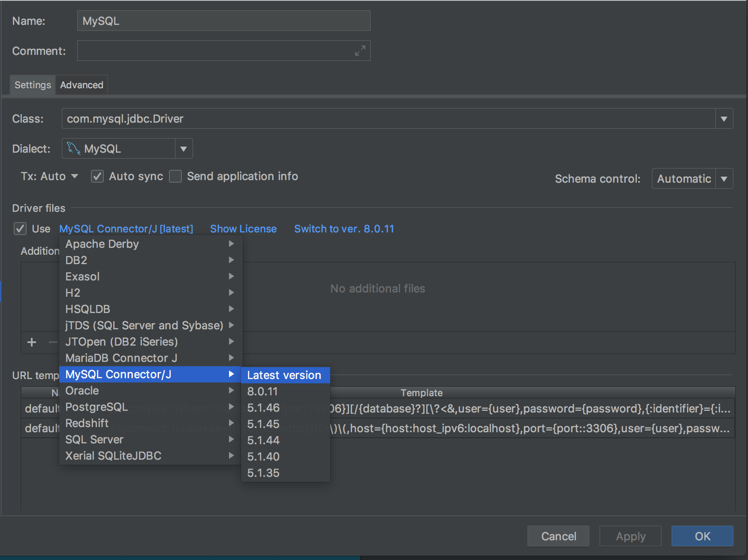The width and height of the screenshot is (748, 560).
Task: Choose driver version 5.1.46
Action: pyautogui.click(x=286, y=408)
